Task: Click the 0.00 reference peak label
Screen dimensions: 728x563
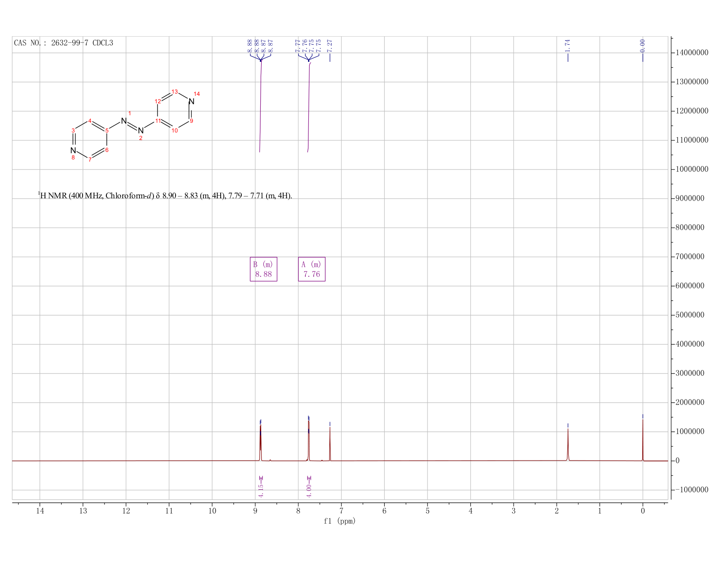Action: [x=642, y=45]
